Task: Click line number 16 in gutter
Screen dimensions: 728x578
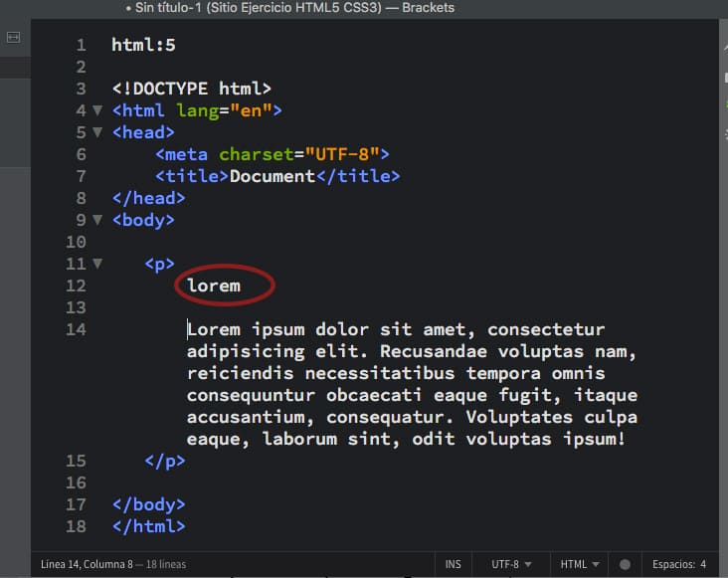Action: click(76, 482)
